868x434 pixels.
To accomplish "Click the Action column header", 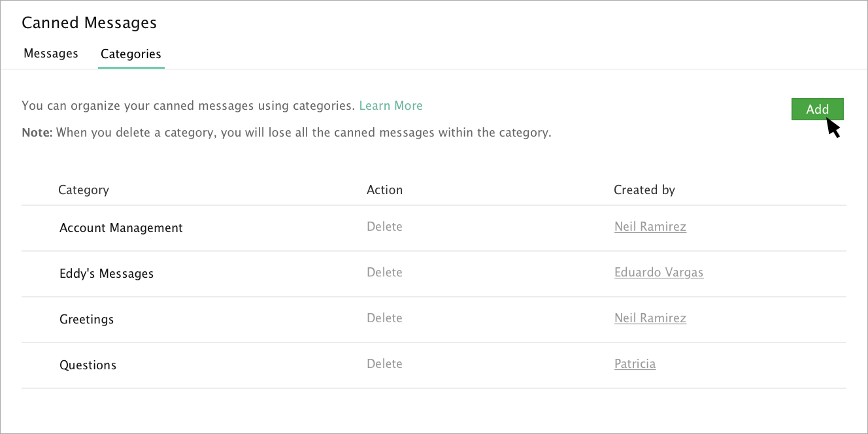I will coord(384,190).
